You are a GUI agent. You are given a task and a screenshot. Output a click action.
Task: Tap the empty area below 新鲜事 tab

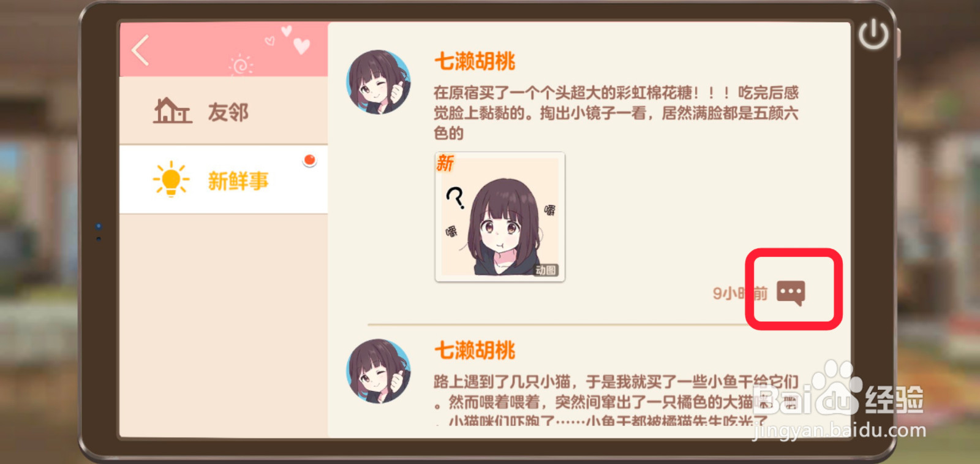click(224, 325)
